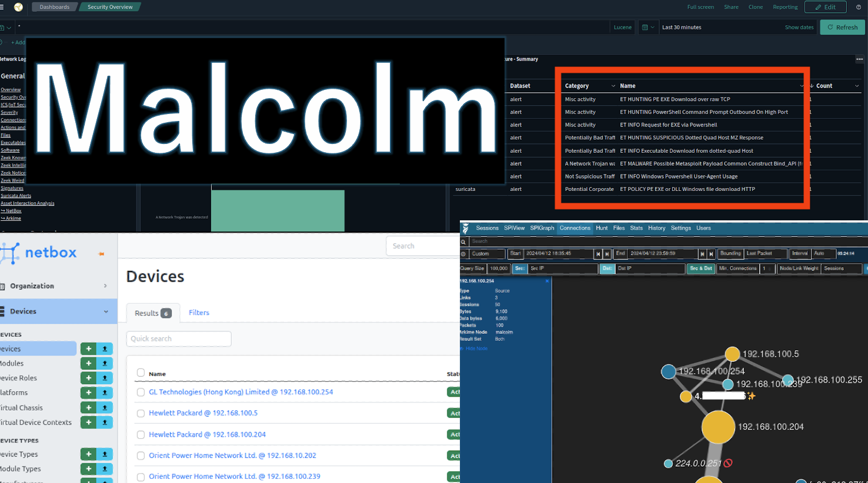The height and width of the screenshot is (483, 868).
Task: Switch to the Filters tab
Action: click(199, 313)
